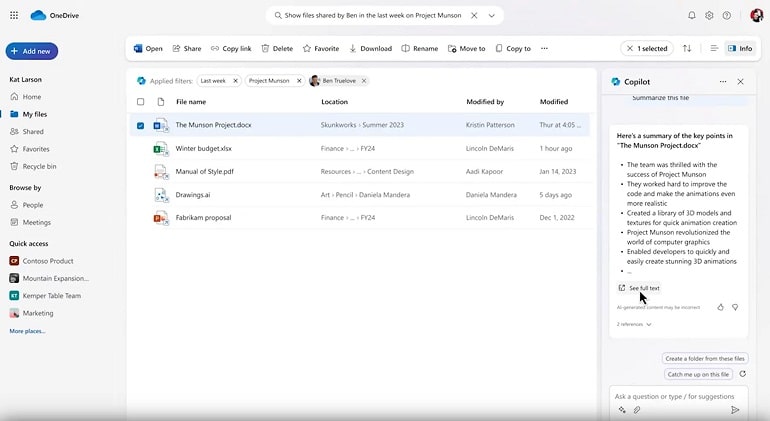The image size is (770, 421).
Task: Click the Ask a question input field
Action: [674, 396]
